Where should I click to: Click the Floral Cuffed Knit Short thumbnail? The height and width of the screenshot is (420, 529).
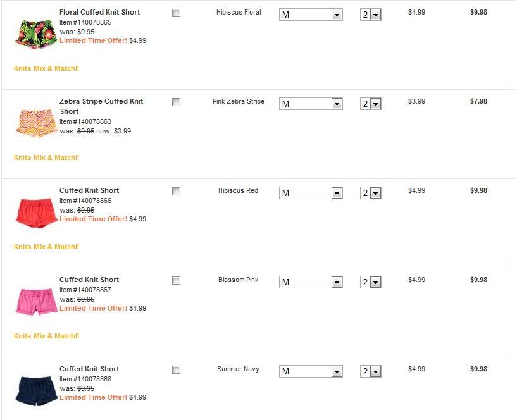click(x=36, y=33)
